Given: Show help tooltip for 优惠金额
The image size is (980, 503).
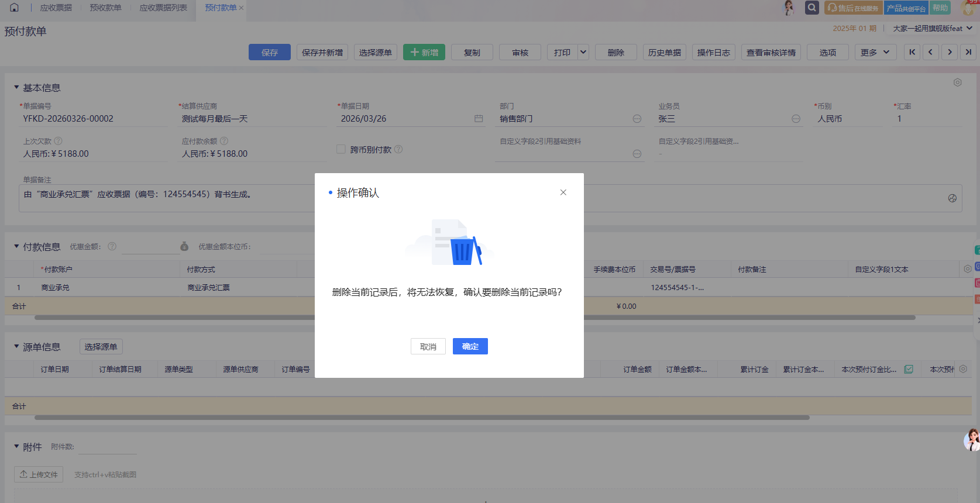Looking at the screenshot, I should pyautogui.click(x=112, y=246).
